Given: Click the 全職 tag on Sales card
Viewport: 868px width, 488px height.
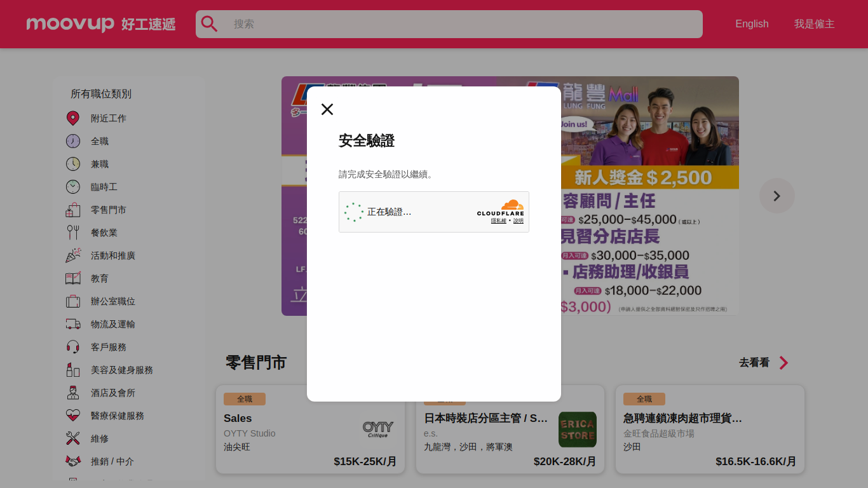Looking at the screenshot, I should (x=245, y=399).
